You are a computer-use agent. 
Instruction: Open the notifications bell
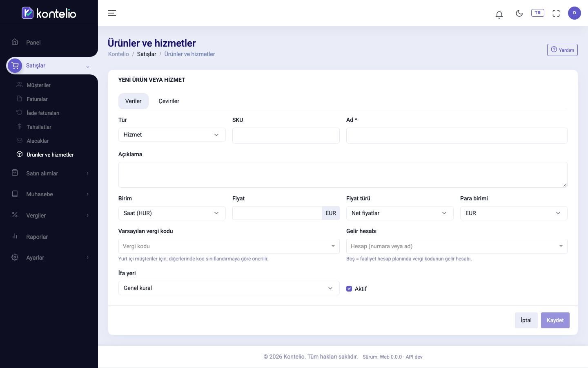499,15
